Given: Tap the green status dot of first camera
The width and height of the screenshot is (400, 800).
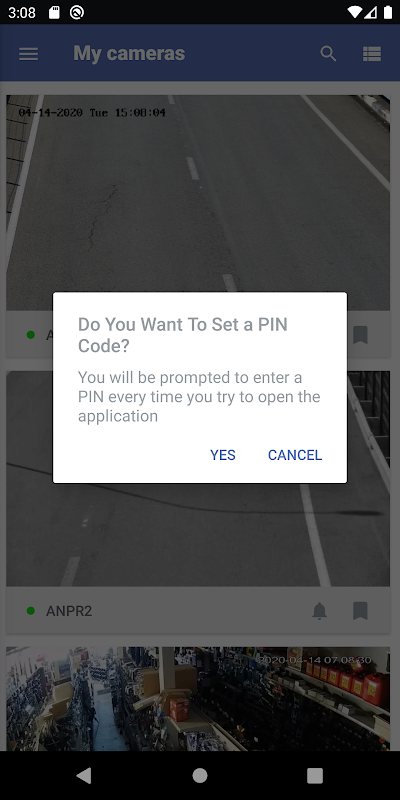Looking at the screenshot, I should (x=31, y=335).
